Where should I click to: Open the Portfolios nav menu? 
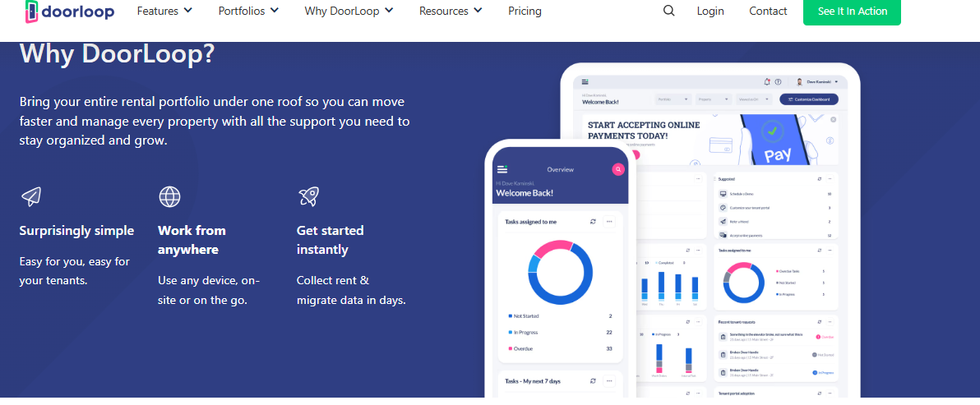pyautogui.click(x=249, y=11)
